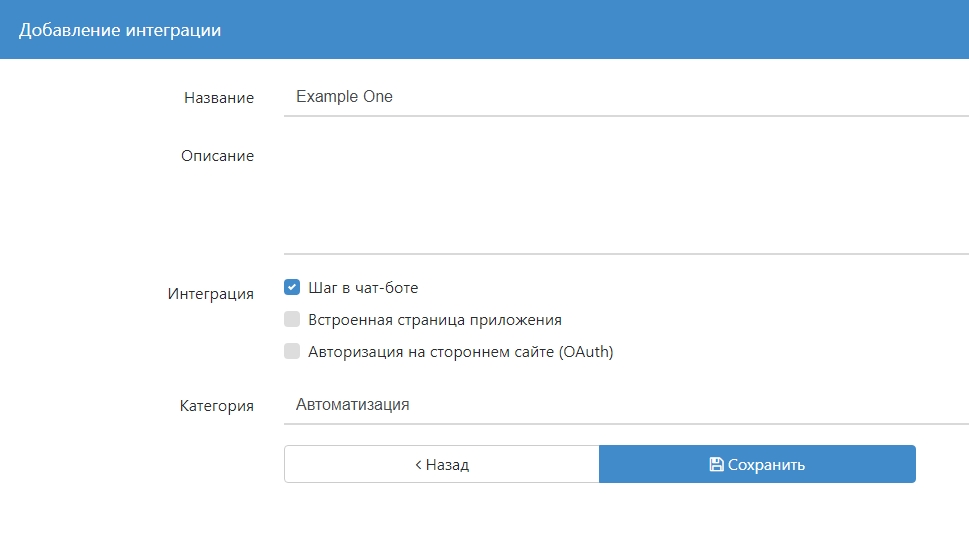Click the left chevron icon beside Назад
Image resolution: width=969 pixels, height=551 pixels.
tap(418, 465)
